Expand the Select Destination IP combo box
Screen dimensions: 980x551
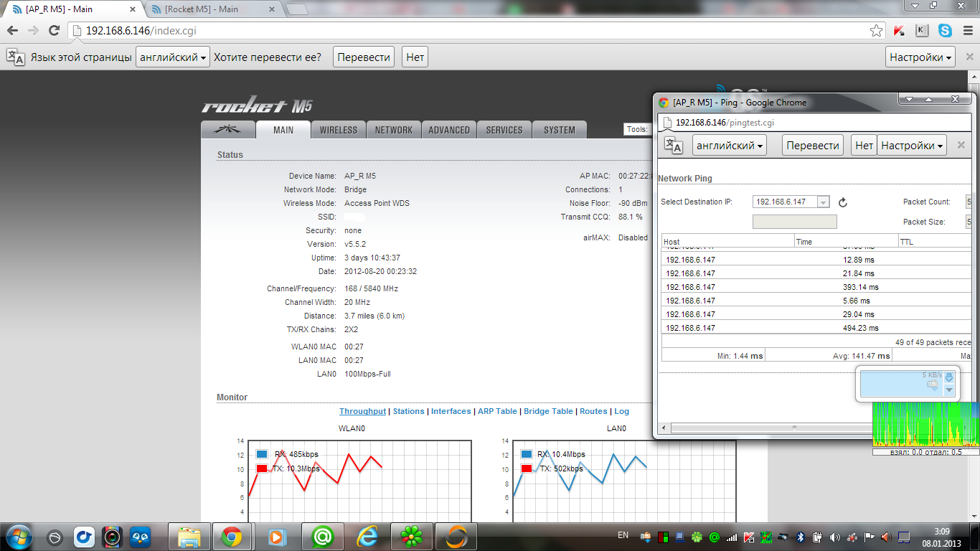point(792,202)
